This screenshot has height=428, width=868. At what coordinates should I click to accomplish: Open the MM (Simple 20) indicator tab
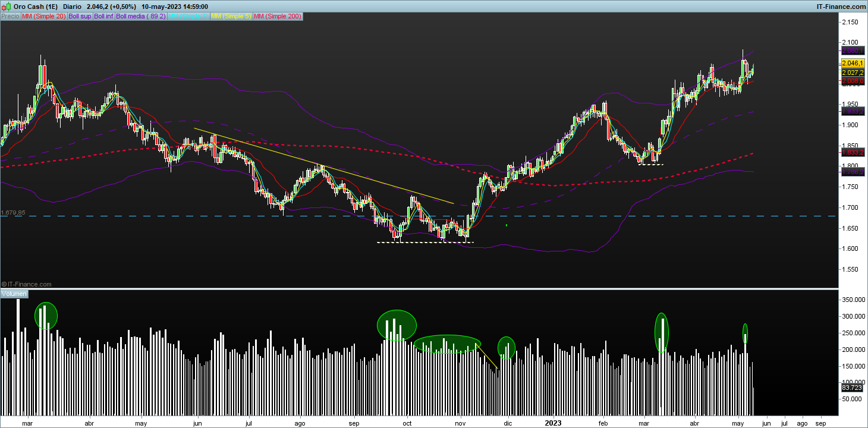pos(44,17)
